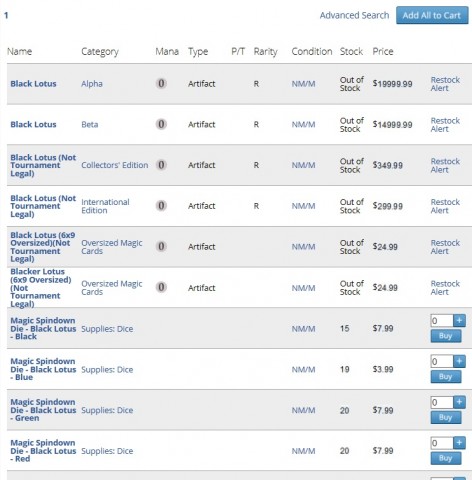Select Restock Alert for International Edition Lotus
This screenshot has width=472, height=480.
click(x=445, y=206)
